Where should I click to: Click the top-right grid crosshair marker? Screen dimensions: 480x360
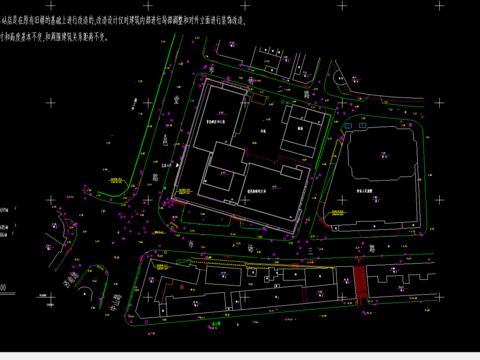pyautogui.click(x=439, y=6)
